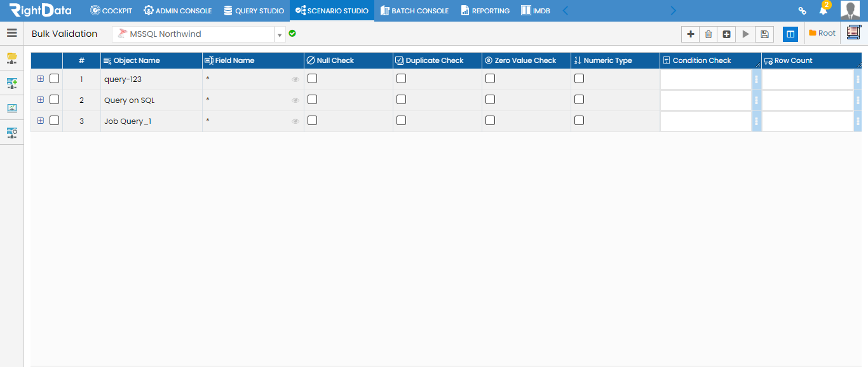Click the Condition Check dots handle for Job Query_1
This screenshot has height=367, width=868.
756,121
